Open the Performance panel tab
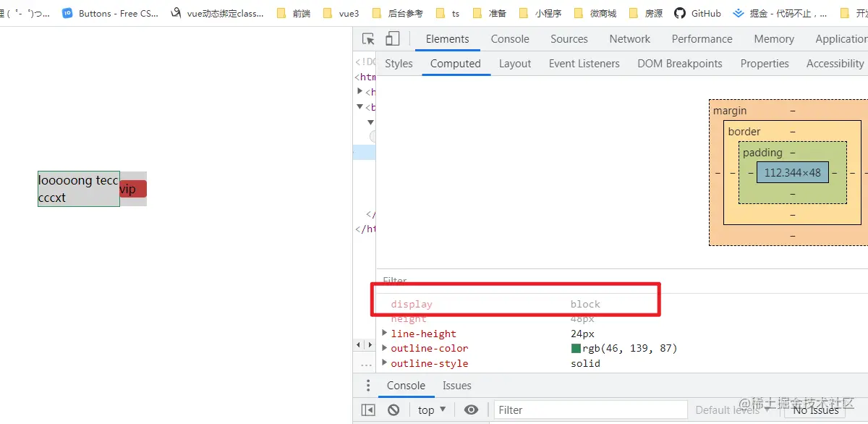Screen dimensions: 868x424 click(702, 39)
